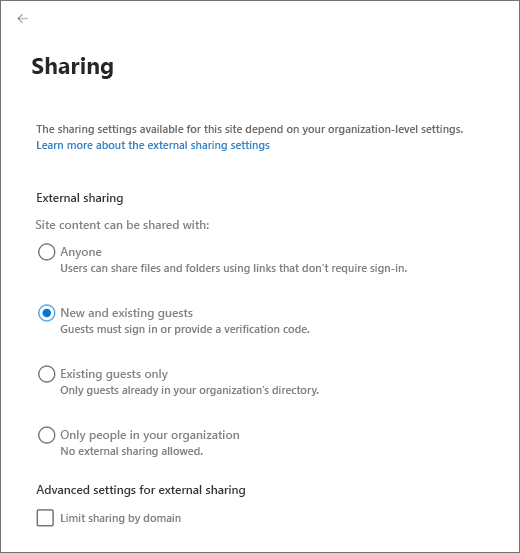Open Learn more about external sharing settings link
The height and width of the screenshot is (553, 520).
[x=153, y=145]
